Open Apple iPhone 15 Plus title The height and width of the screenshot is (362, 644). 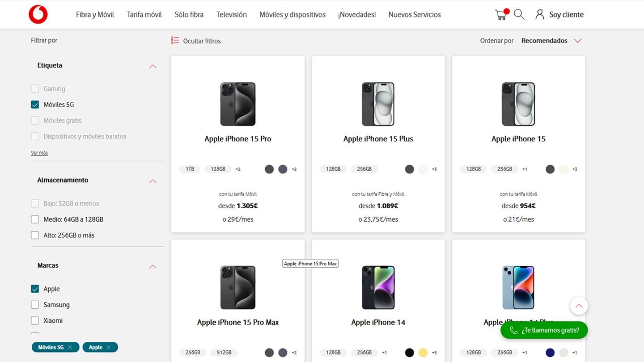[x=378, y=139]
